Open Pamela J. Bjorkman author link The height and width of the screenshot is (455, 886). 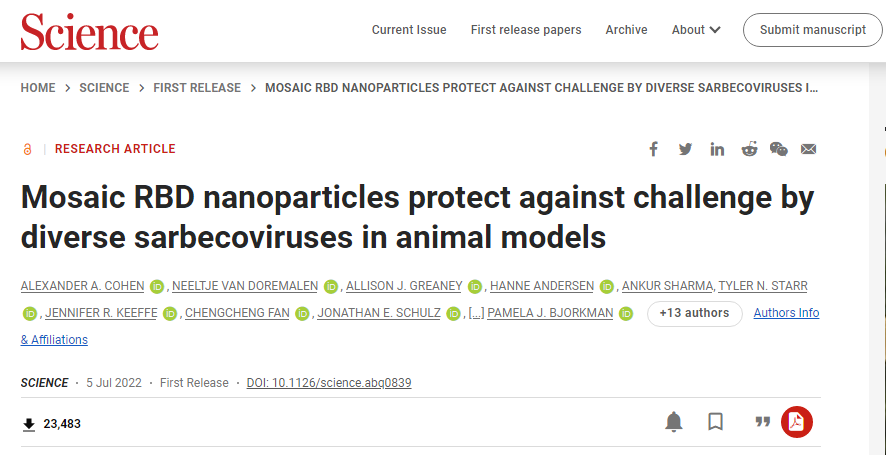point(549,313)
